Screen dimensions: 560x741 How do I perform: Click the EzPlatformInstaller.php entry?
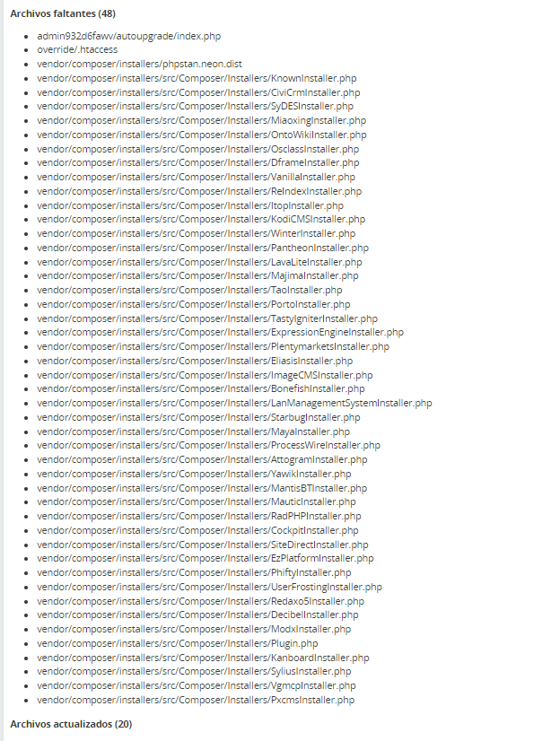[206, 558]
